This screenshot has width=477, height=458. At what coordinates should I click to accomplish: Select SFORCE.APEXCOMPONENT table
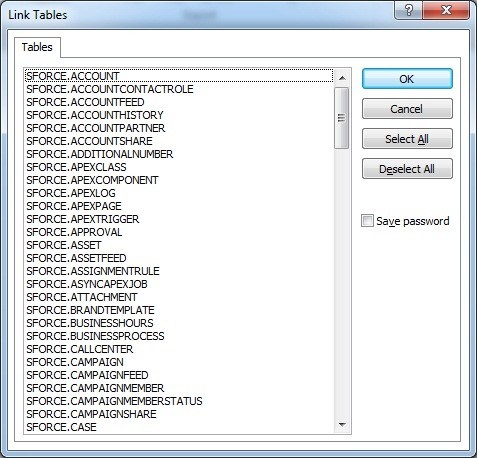point(179,180)
